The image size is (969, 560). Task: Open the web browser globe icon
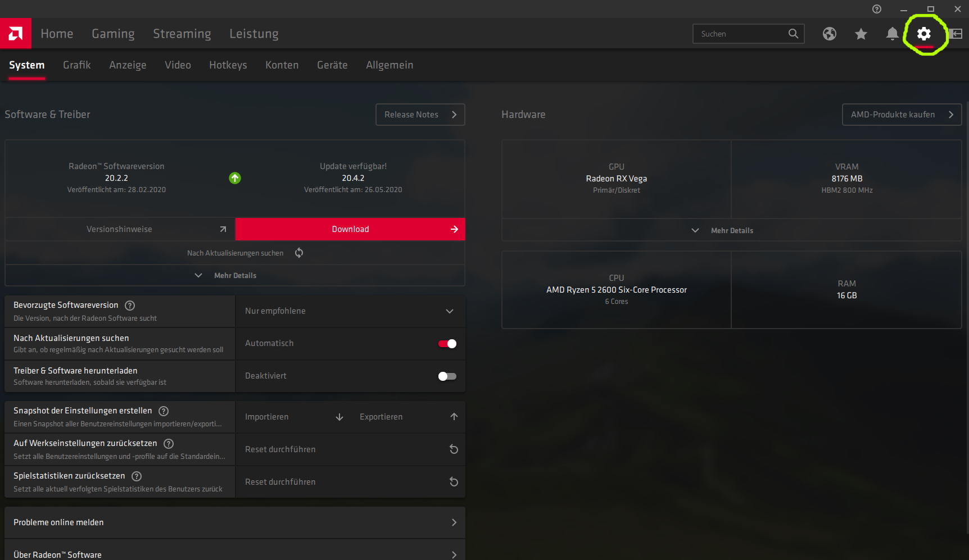pyautogui.click(x=830, y=34)
